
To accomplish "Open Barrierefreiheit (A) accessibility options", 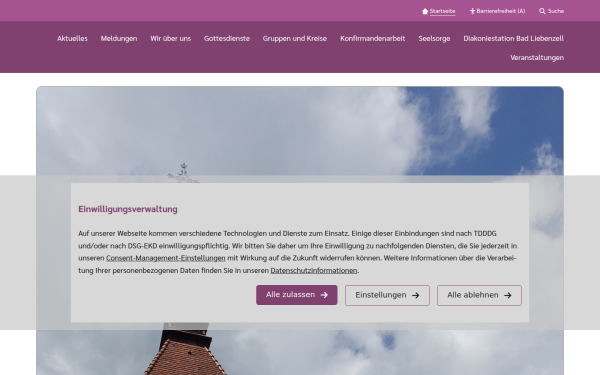I will [501, 11].
